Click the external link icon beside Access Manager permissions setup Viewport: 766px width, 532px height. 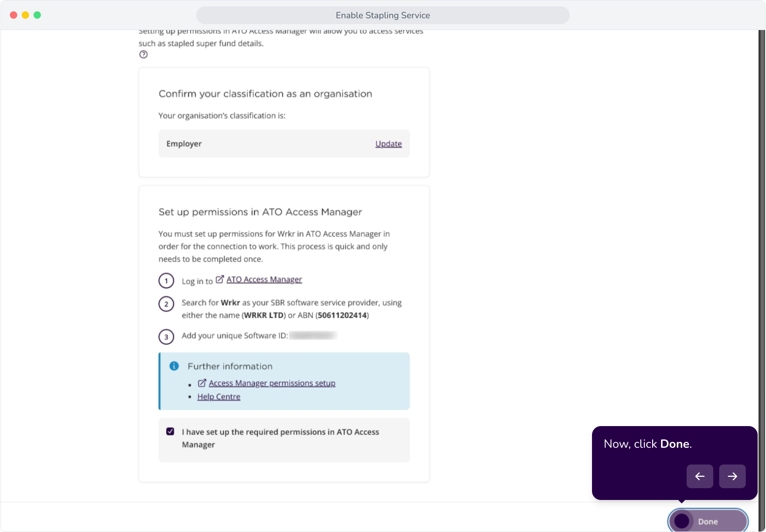pyautogui.click(x=202, y=383)
